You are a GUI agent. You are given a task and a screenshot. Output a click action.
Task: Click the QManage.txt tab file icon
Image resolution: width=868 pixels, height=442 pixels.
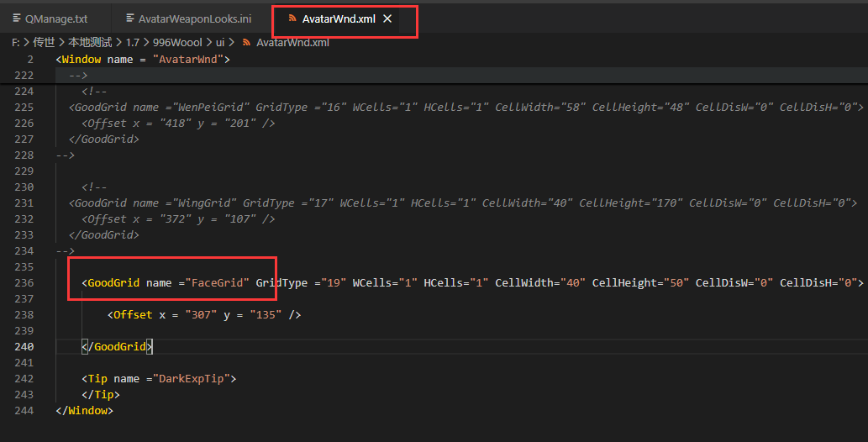(x=17, y=18)
